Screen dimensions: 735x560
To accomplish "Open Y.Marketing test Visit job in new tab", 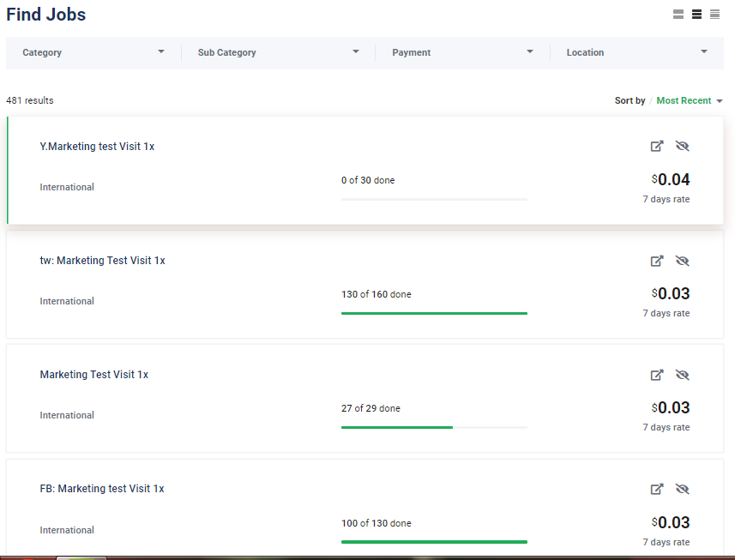I will (x=657, y=146).
